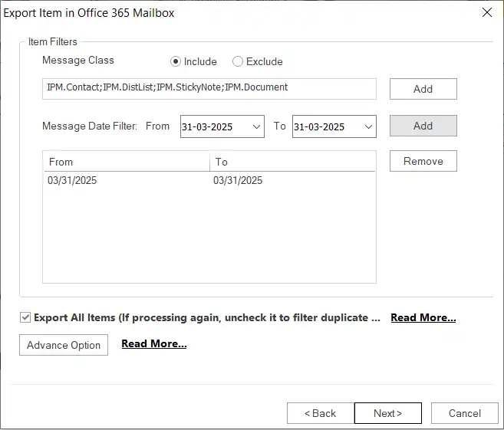504x430 pixels.
Task: Select the Exclude radio button
Action: pos(238,61)
